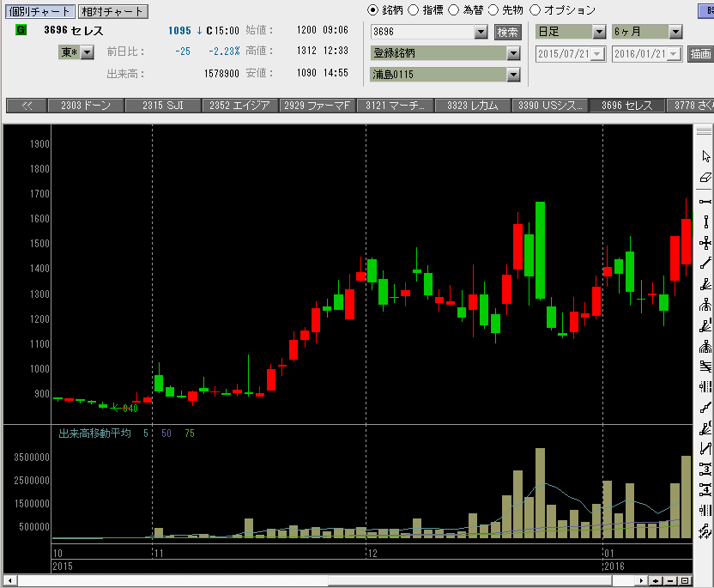Click in the 3696 stock code field

(422, 32)
